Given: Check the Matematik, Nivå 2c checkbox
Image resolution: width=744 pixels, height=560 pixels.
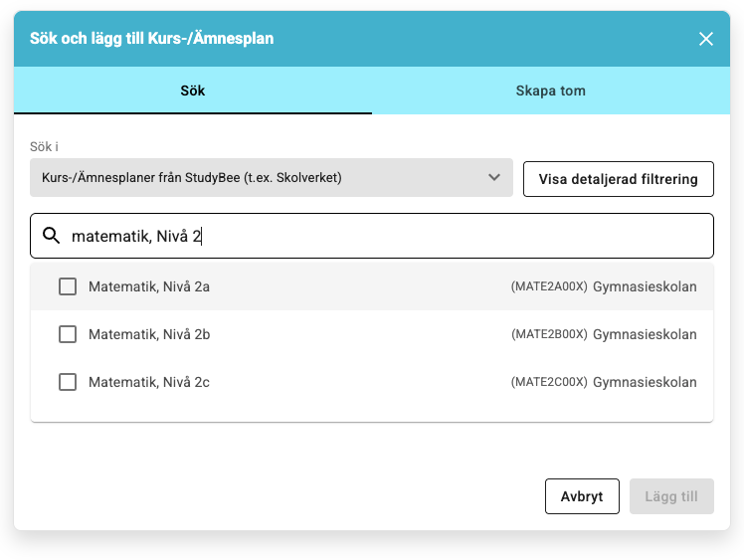Looking at the screenshot, I should (68, 382).
